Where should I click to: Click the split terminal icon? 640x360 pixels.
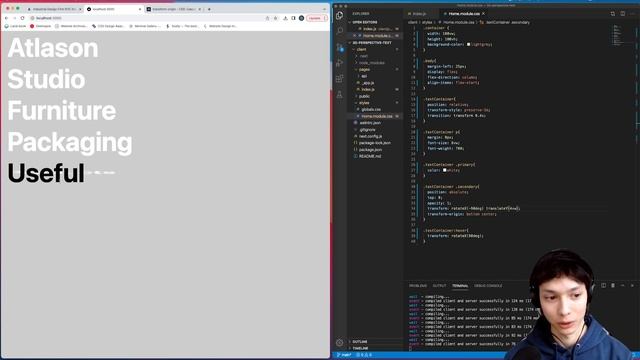603,285
